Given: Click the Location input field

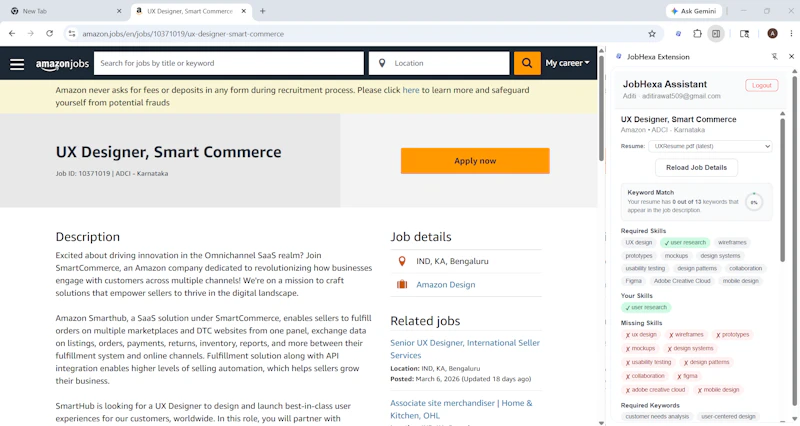Looking at the screenshot, I should click(439, 63).
